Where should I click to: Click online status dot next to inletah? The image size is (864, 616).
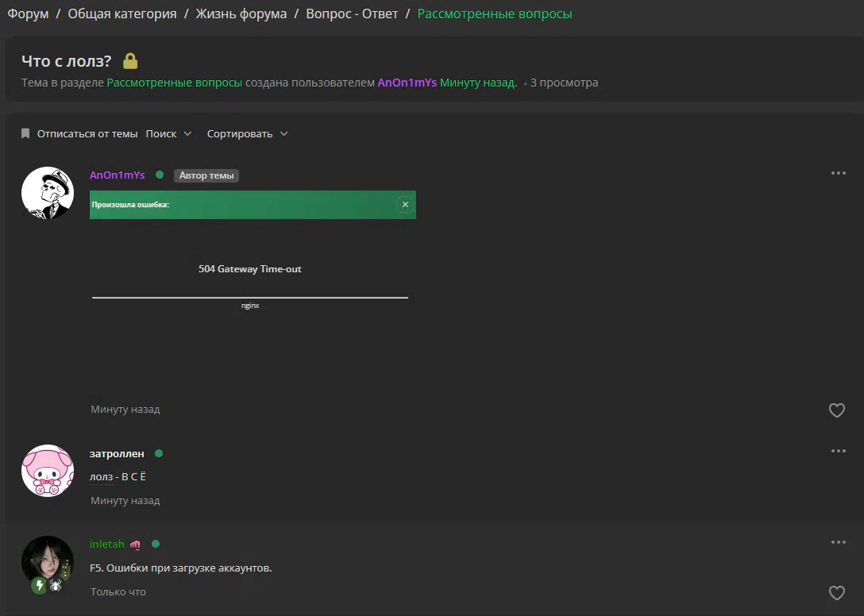click(156, 544)
